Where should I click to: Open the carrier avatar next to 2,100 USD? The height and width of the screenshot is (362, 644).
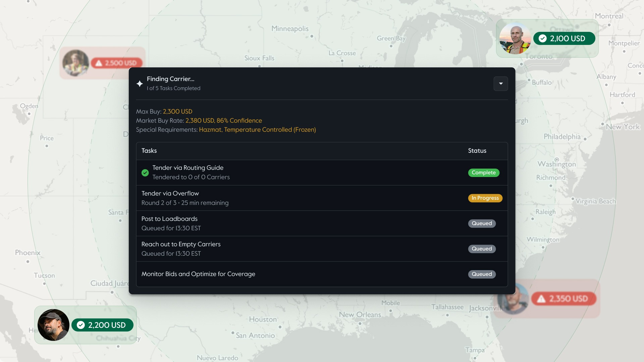[x=515, y=38]
